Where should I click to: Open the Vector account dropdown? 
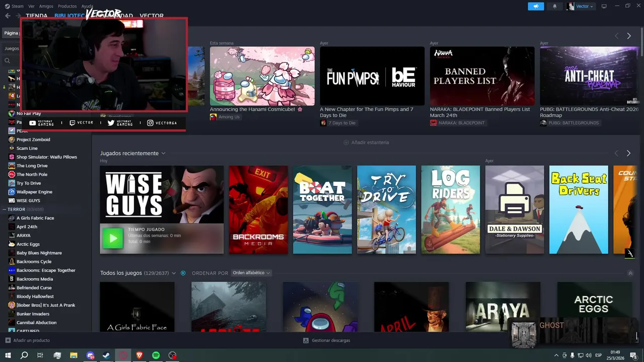580,6
